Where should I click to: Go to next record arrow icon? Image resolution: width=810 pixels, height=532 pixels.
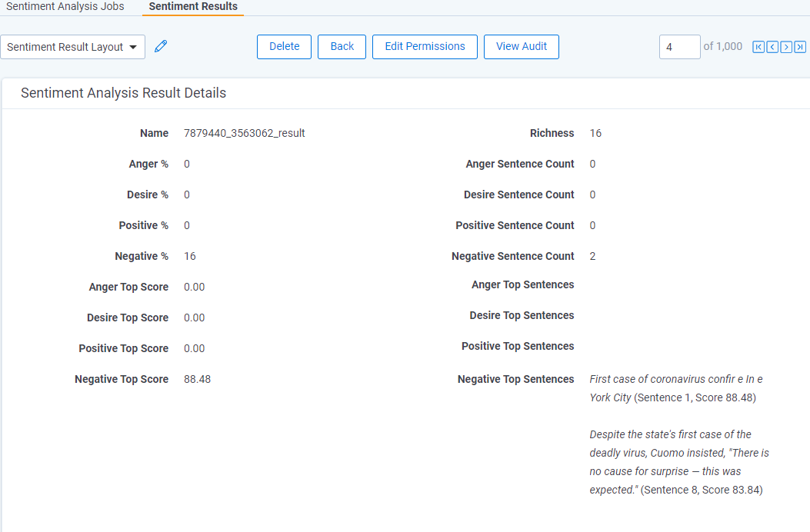tap(786, 47)
